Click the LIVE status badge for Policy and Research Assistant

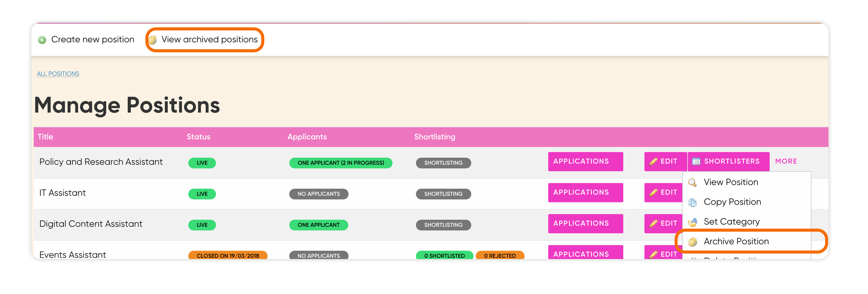(x=202, y=163)
